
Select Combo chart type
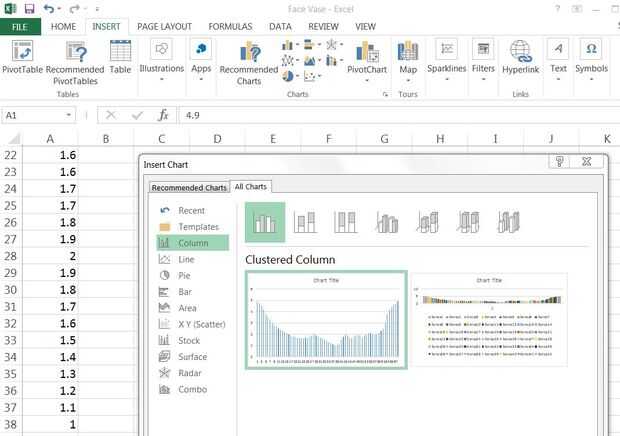coord(192,389)
